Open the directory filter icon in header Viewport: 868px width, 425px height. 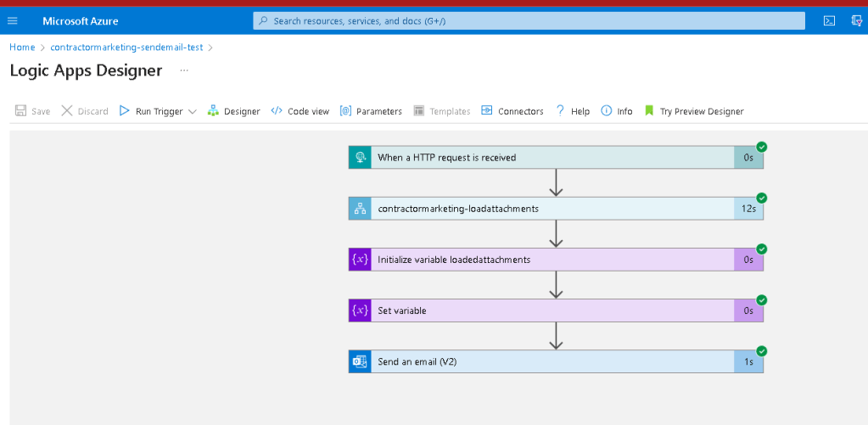tap(856, 21)
